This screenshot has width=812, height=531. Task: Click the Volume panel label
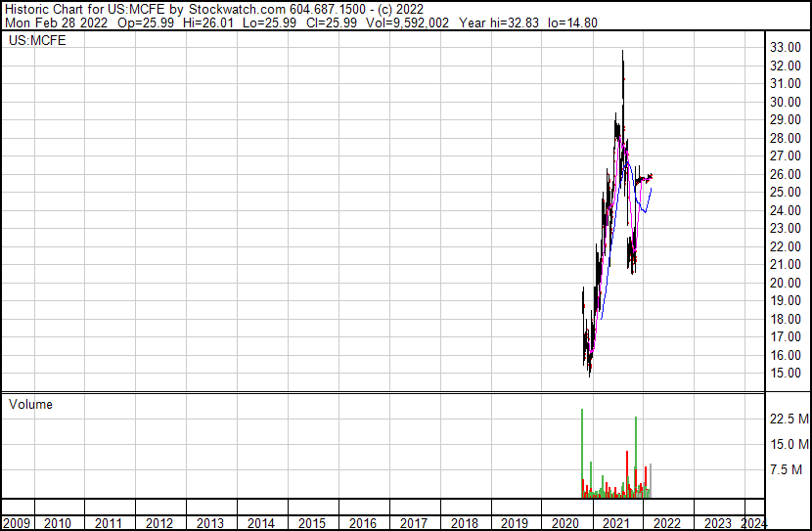tap(30, 404)
